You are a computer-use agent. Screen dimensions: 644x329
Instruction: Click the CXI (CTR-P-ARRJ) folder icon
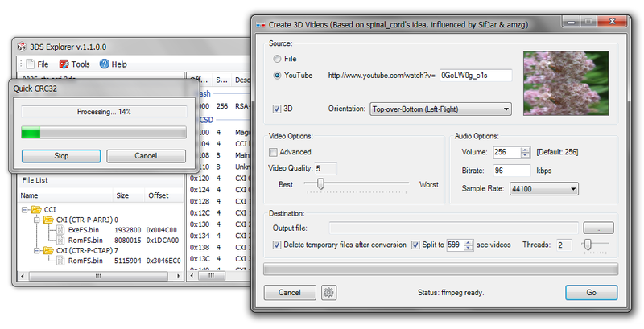(50, 219)
